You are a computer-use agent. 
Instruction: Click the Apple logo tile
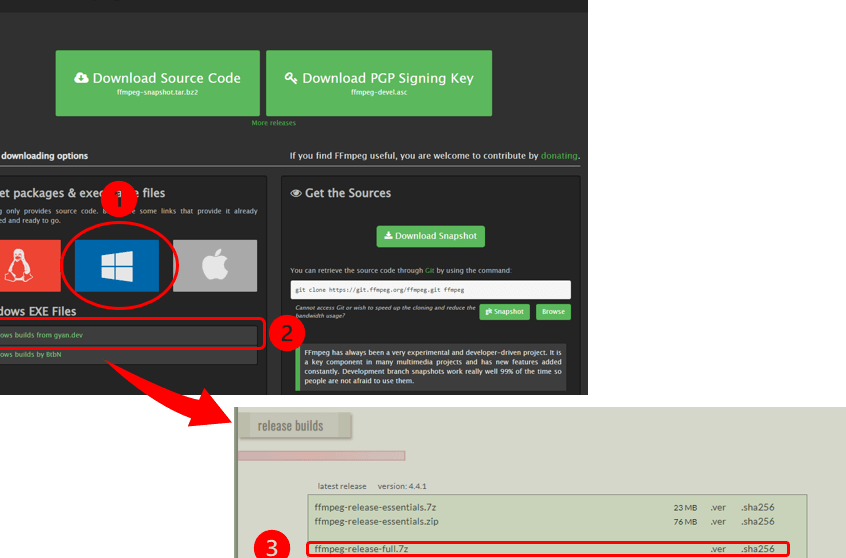click(x=214, y=265)
